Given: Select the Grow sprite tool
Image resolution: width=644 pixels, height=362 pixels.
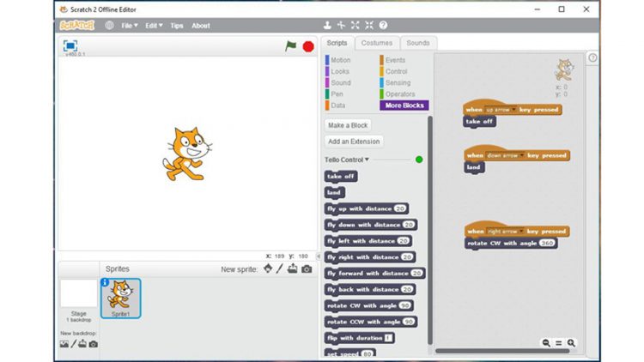Looking at the screenshot, I should [355, 25].
